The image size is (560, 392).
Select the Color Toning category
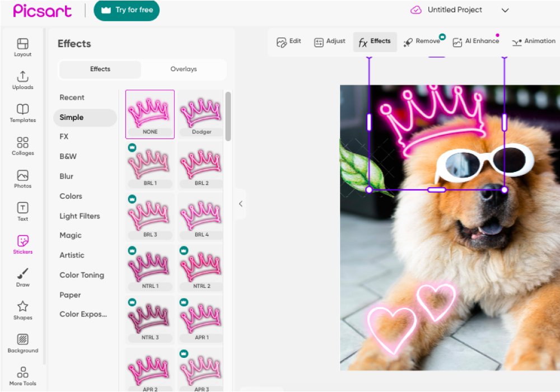tap(82, 275)
